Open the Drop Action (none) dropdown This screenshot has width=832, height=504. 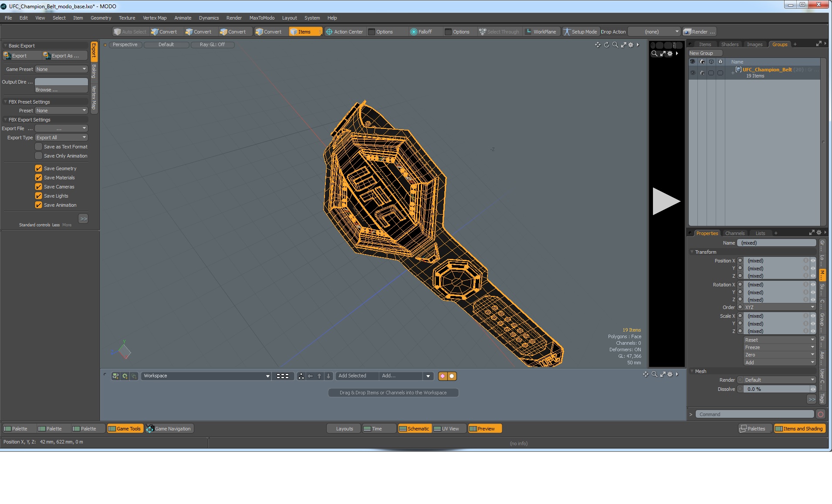coord(654,32)
